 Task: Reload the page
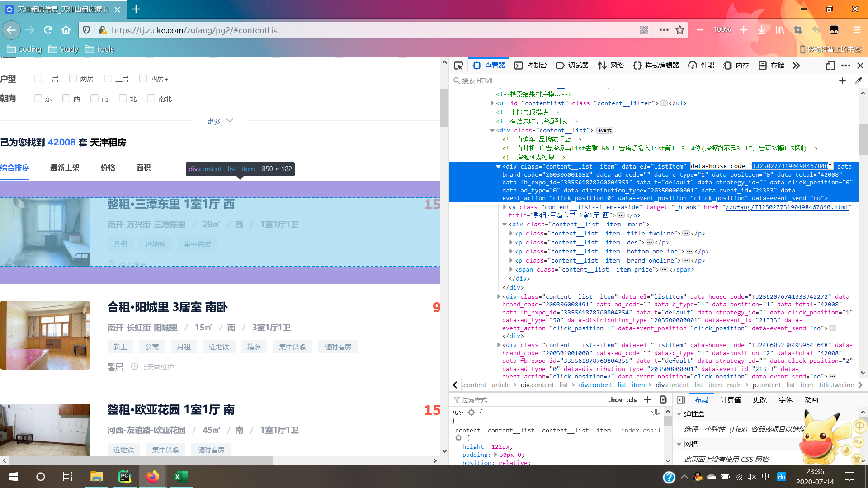point(48,30)
